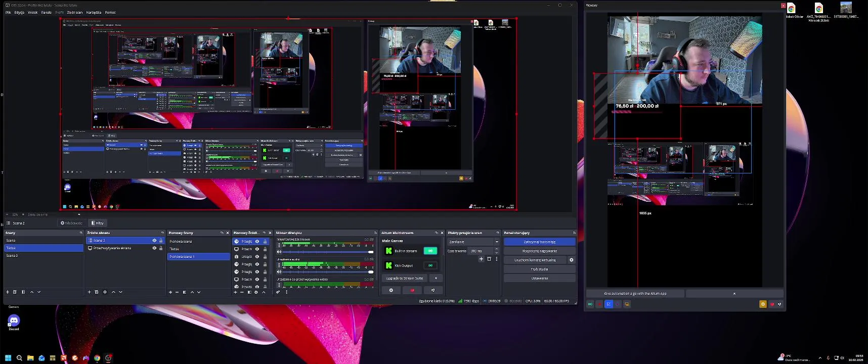Open transition options three-dot menu
This screenshot has height=364, width=868.
click(x=497, y=259)
